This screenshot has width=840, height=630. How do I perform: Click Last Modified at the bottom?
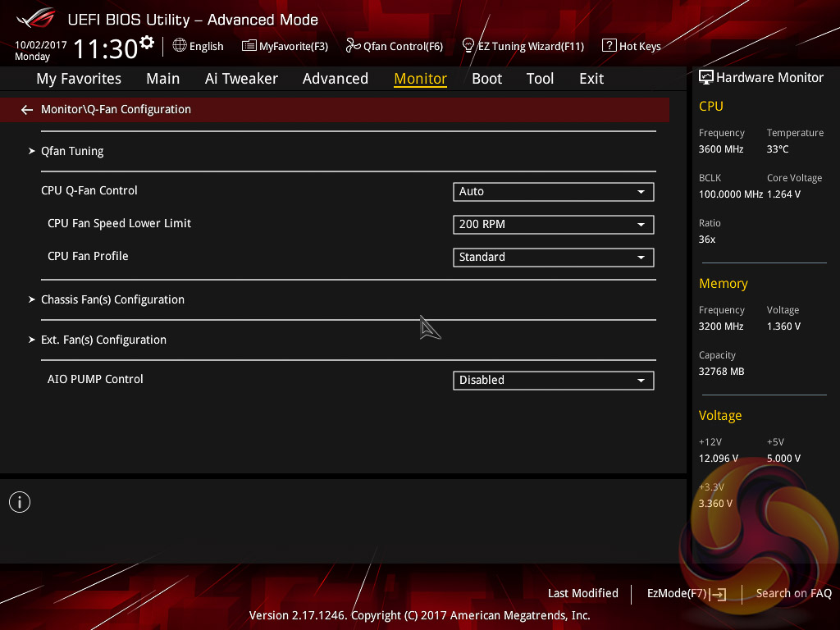click(583, 593)
